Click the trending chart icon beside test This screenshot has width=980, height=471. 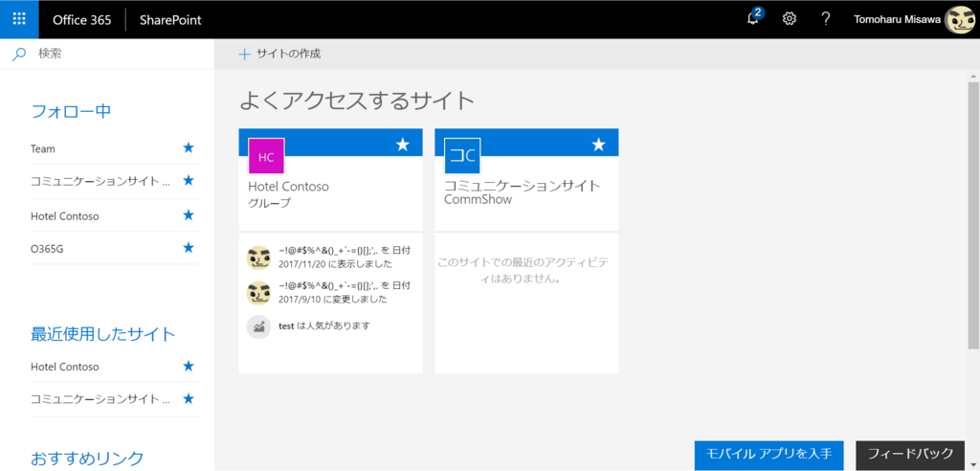pos(258,326)
